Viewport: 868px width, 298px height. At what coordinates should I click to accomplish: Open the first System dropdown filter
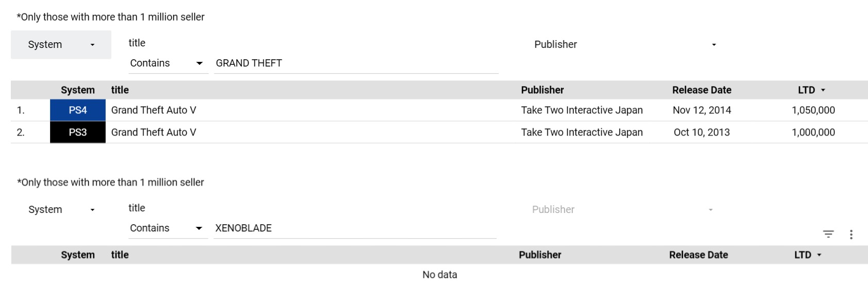pyautogui.click(x=61, y=45)
